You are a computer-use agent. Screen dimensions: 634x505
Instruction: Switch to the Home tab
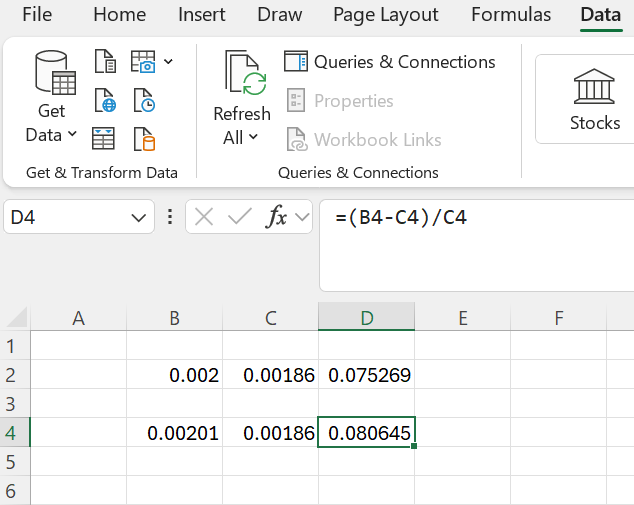click(x=120, y=15)
